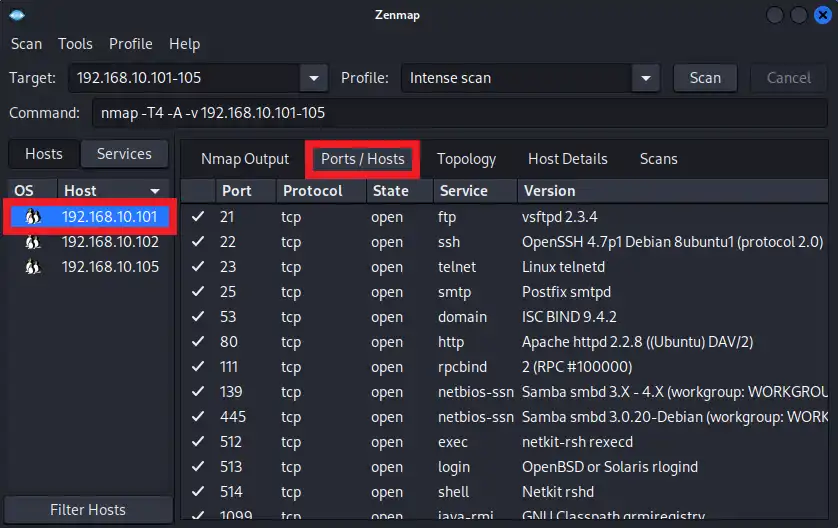Click the telnet service cell
Screen dimensions: 838x528
(457, 267)
